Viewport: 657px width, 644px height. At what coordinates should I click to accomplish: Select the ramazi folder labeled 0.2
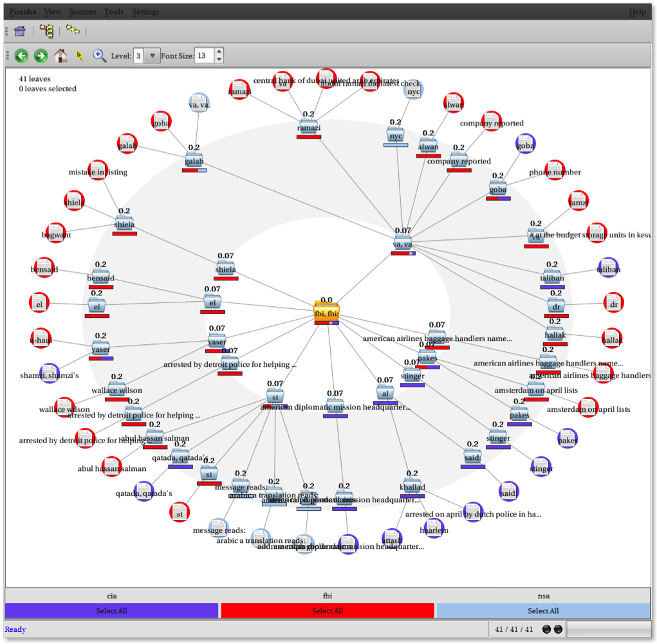click(x=309, y=127)
